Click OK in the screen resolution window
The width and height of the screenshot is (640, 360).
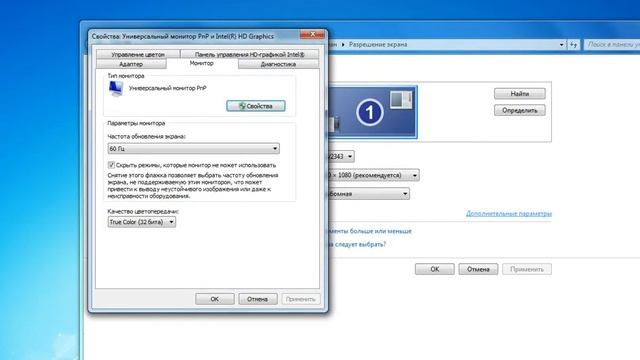pyautogui.click(x=435, y=269)
